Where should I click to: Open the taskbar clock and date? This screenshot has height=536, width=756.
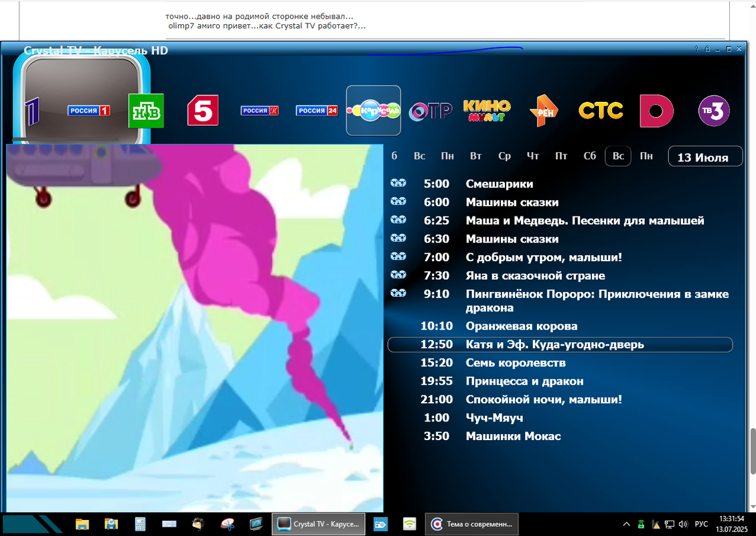coord(732,524)
